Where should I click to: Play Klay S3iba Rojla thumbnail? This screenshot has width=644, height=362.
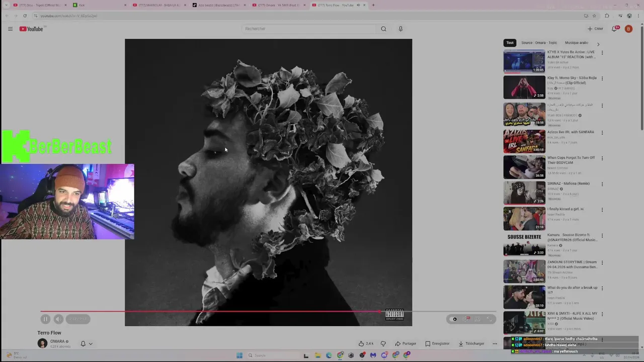pos(524,87)
